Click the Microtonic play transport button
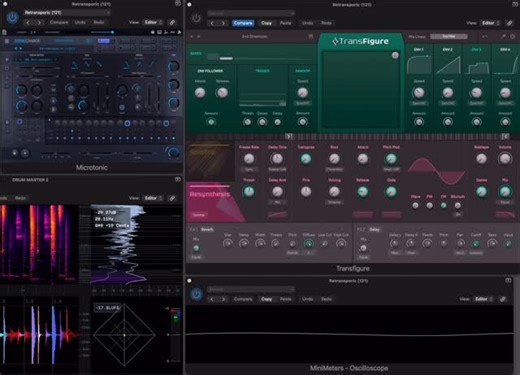520x375 pixels. (25, 153)
